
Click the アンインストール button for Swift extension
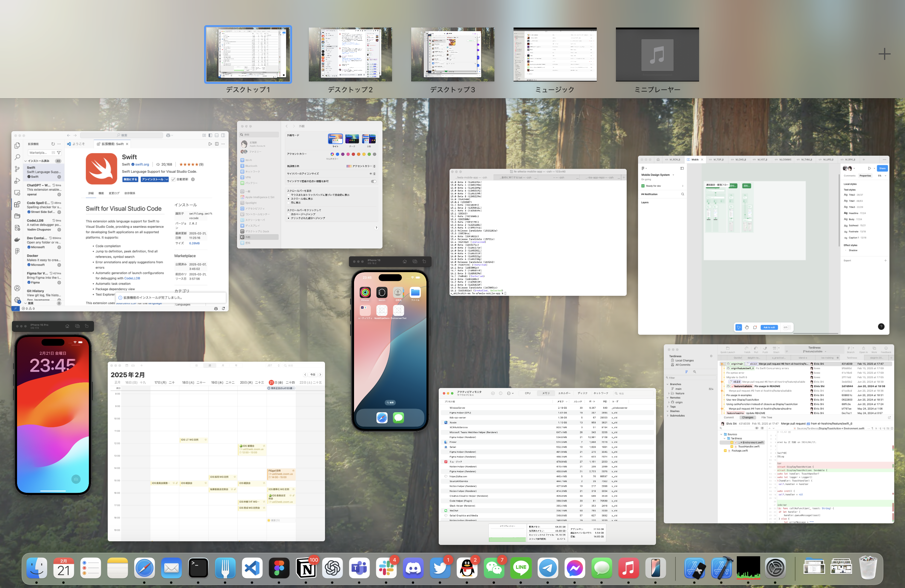(x=153, y=179)
